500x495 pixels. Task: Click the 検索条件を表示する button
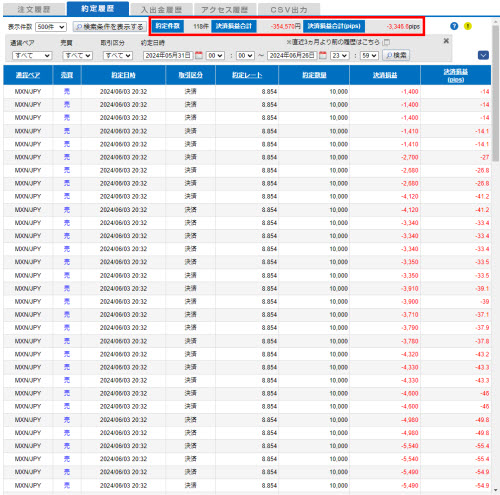110,27
